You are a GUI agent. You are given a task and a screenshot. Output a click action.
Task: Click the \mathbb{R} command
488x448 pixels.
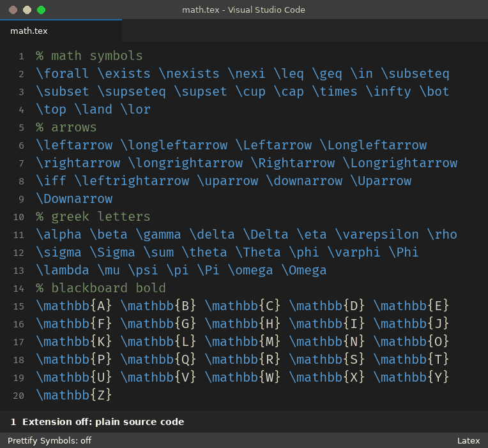[243, 360]
